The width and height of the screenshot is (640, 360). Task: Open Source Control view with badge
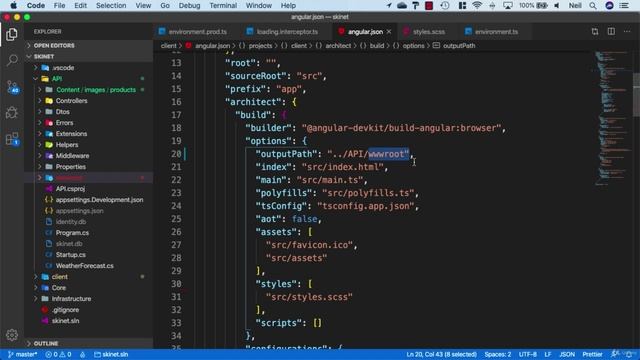12,87
